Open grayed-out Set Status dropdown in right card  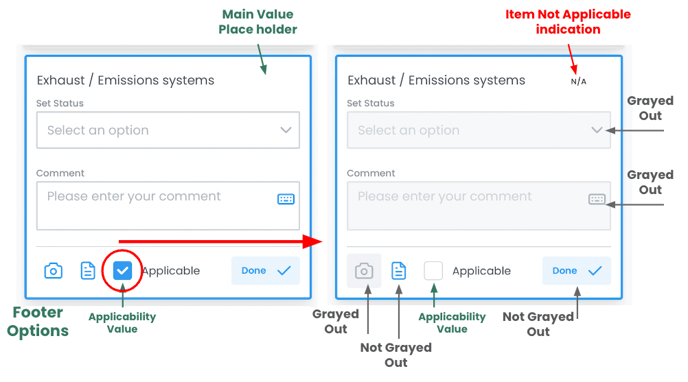click(x=479, y=130)
